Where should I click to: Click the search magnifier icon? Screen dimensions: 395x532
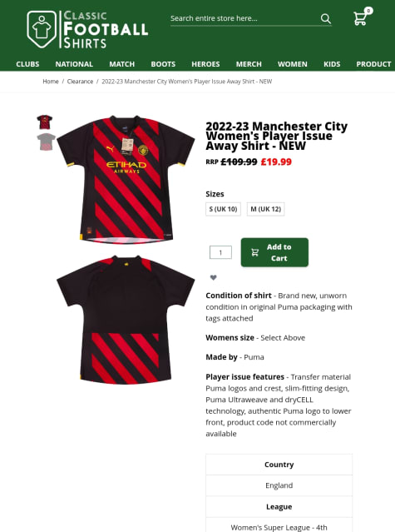325,18
